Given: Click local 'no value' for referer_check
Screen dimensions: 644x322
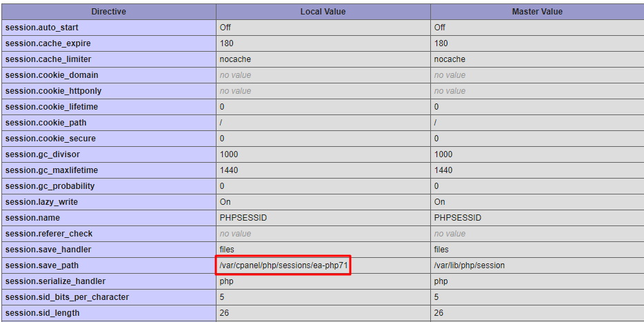Looking at the screenshot, I should pos(235,234).
